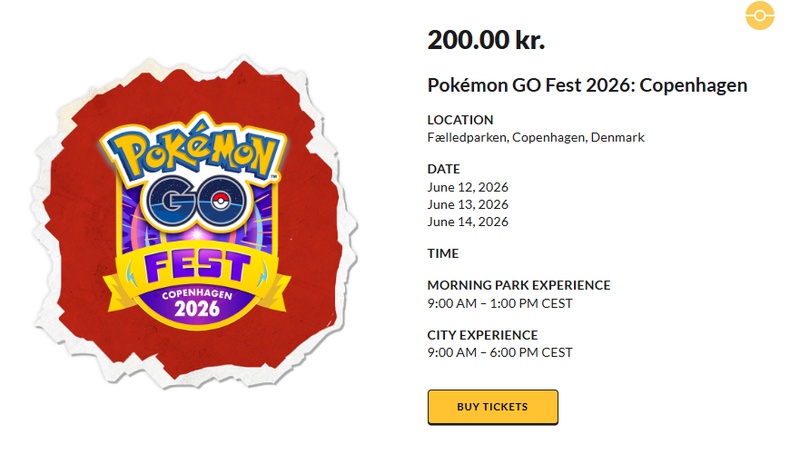Select the June 13, 2026 date

[468, 204]
